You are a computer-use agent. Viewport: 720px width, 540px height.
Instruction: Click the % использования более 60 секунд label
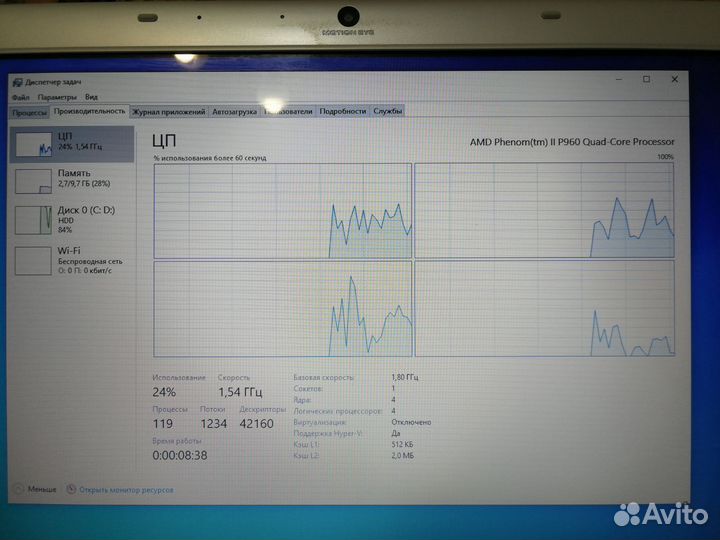(x=210, y=158)
